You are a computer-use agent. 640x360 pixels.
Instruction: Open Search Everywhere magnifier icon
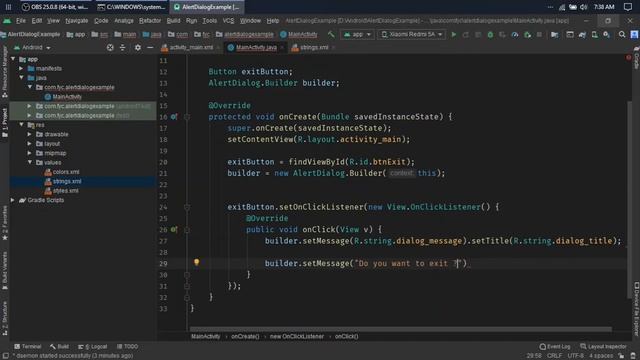(x=622, y=35)
